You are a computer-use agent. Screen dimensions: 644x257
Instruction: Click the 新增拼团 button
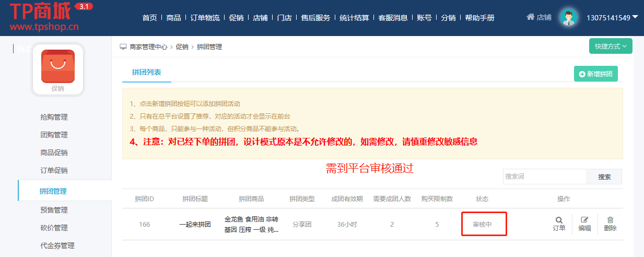point(595,74)
